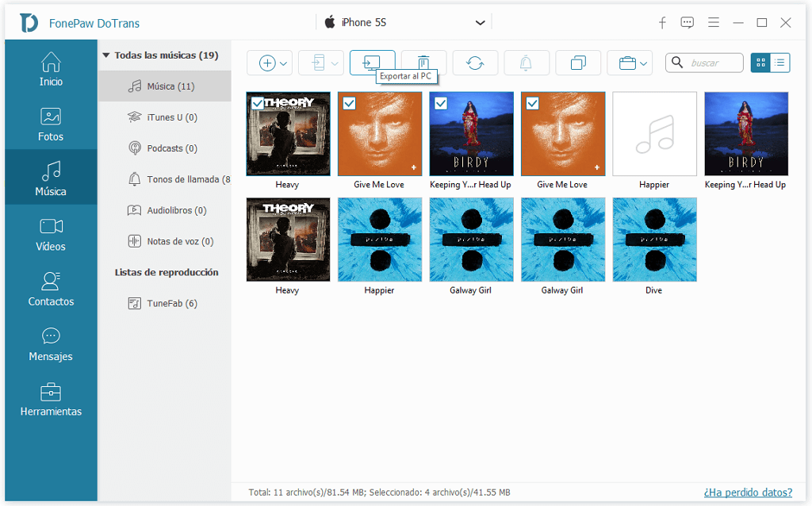Switch to grid view
The height and width of the screenshot is (506, 812).
[x=760, y=63]
